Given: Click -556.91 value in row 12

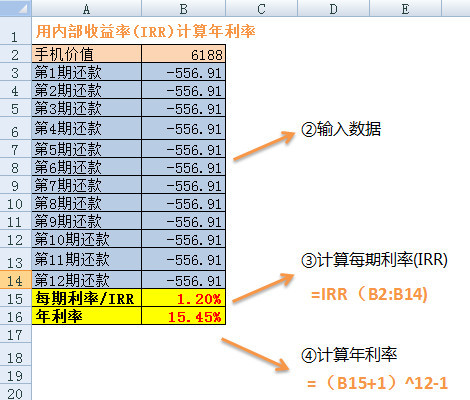Looking at the screenshot, I should [184, 239].
